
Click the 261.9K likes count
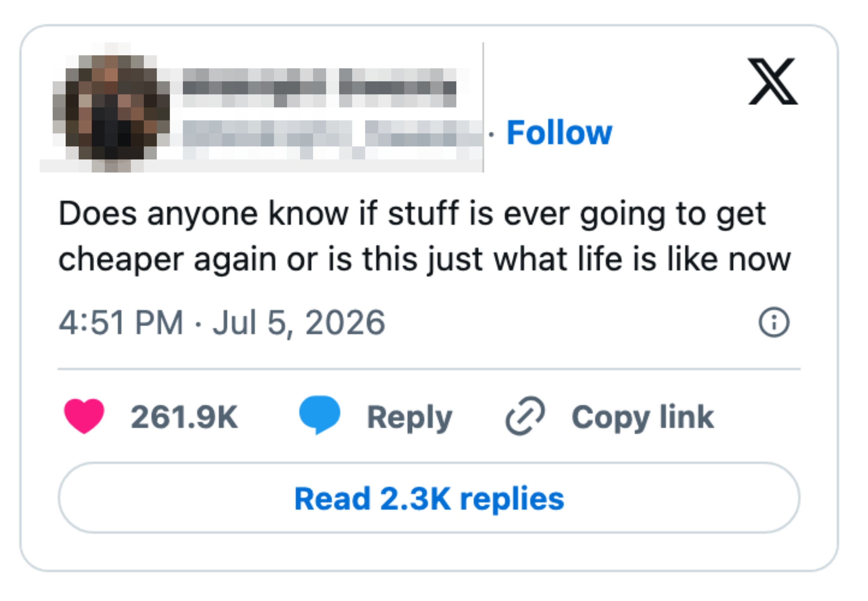tap(184, 417)
